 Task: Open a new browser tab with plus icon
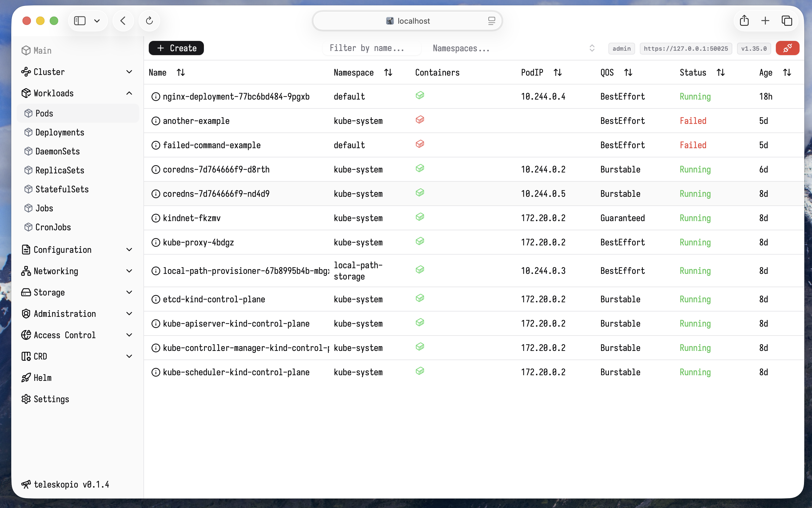click(765, 21)
